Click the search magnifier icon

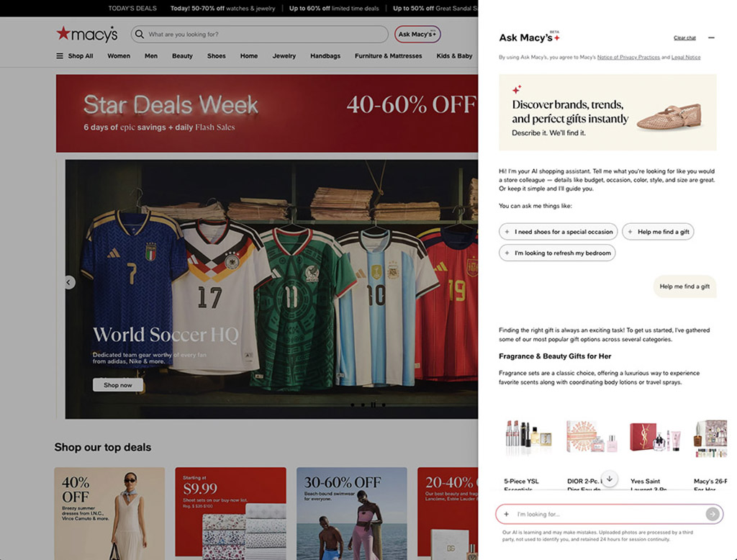coord(140,34)
